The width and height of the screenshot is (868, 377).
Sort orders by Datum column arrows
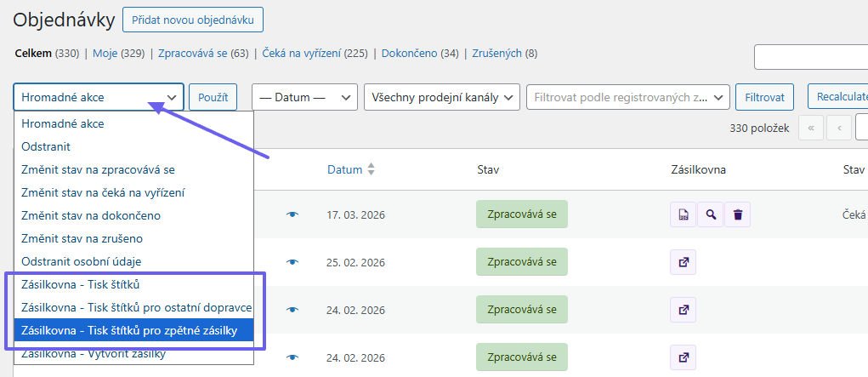(371, 169)
